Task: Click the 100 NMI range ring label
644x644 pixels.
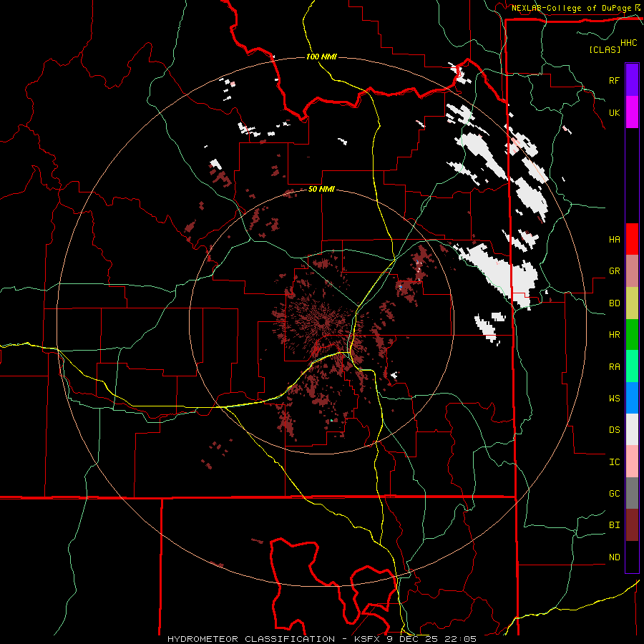Action: click(x=321, y=57)
